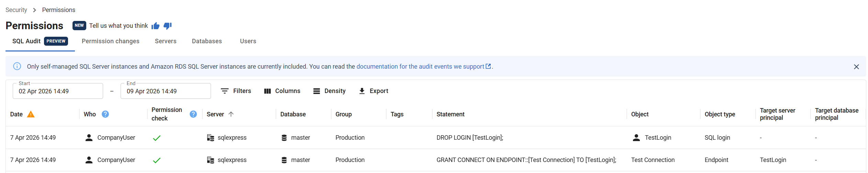868x173 pixels.
Task: Open the Users tab
Action: coord(248,41)
